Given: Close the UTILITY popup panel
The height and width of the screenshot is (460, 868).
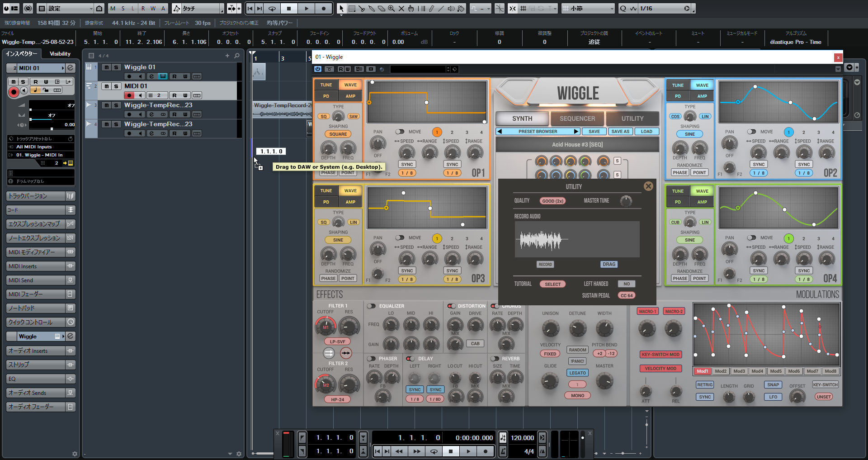Looking at the screenshot, I should point(648,186).
